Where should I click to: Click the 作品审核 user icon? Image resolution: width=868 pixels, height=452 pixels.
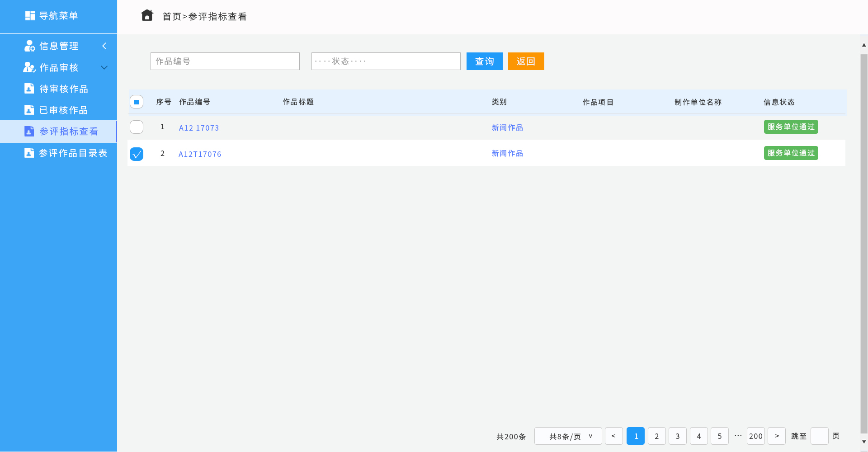tap(29, 67)
